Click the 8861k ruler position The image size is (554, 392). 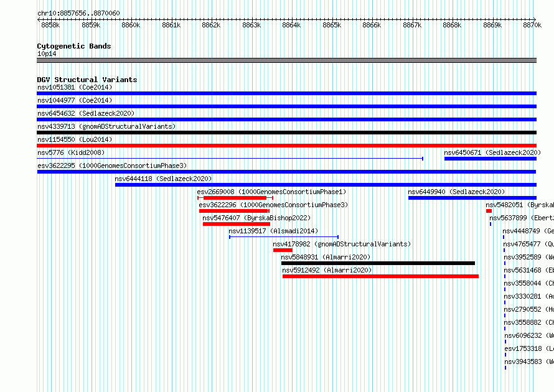pos(171,25)
